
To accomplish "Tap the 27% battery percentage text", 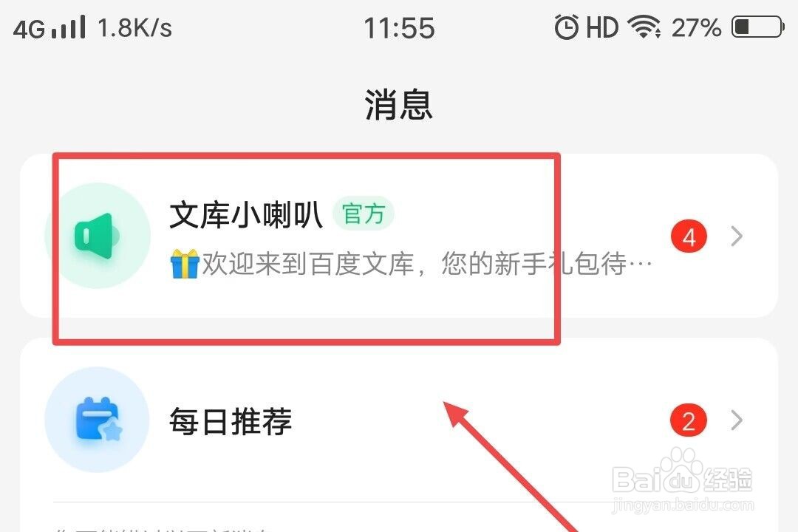I will [696, 27].
